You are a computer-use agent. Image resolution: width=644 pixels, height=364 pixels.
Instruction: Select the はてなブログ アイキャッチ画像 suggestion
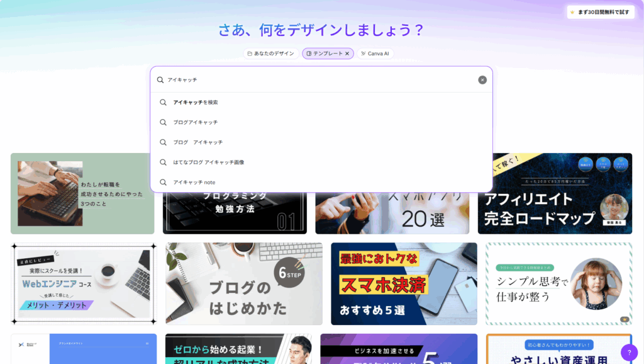click(x=208, y=162)
